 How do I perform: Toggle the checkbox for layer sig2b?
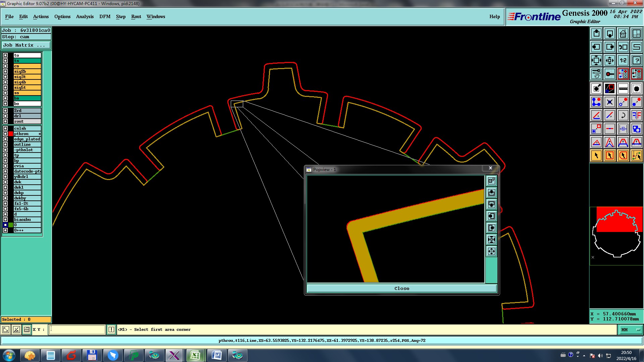5,71
